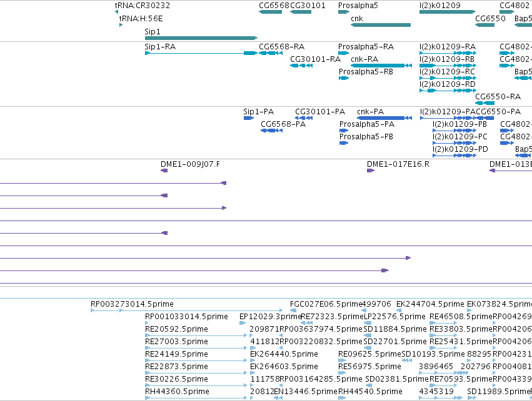Select the l(2)k01209-RB transcript label
The width and height of the screenshot is (532, 401).
[447, 59]
